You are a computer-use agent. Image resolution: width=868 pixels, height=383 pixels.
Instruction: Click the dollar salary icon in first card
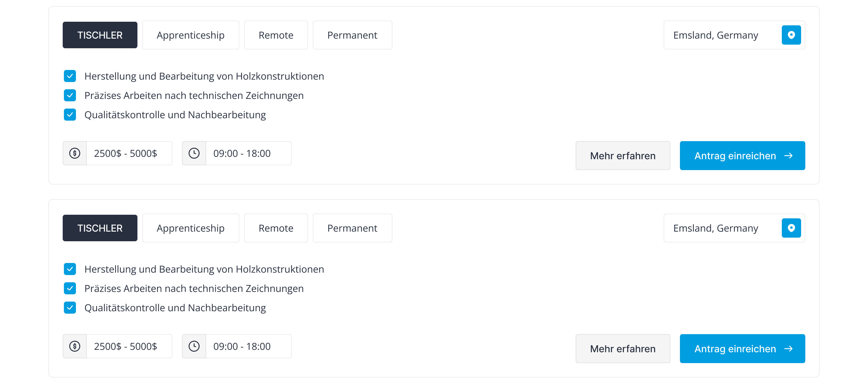click(75, 154)
